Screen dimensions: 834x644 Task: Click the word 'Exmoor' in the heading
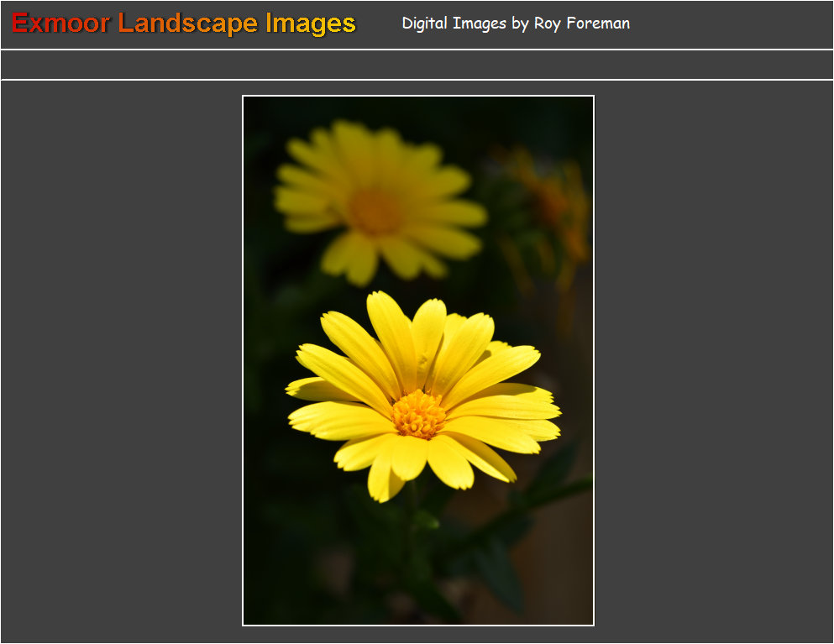pos(60,24)
